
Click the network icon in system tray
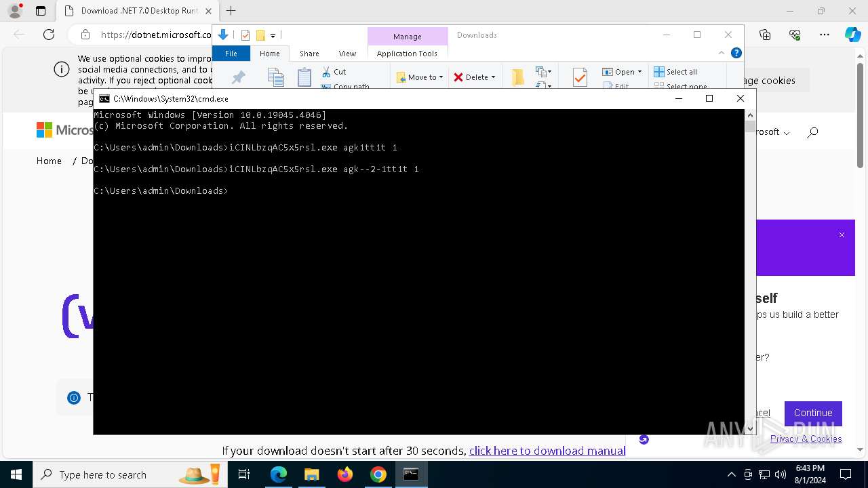764,474
